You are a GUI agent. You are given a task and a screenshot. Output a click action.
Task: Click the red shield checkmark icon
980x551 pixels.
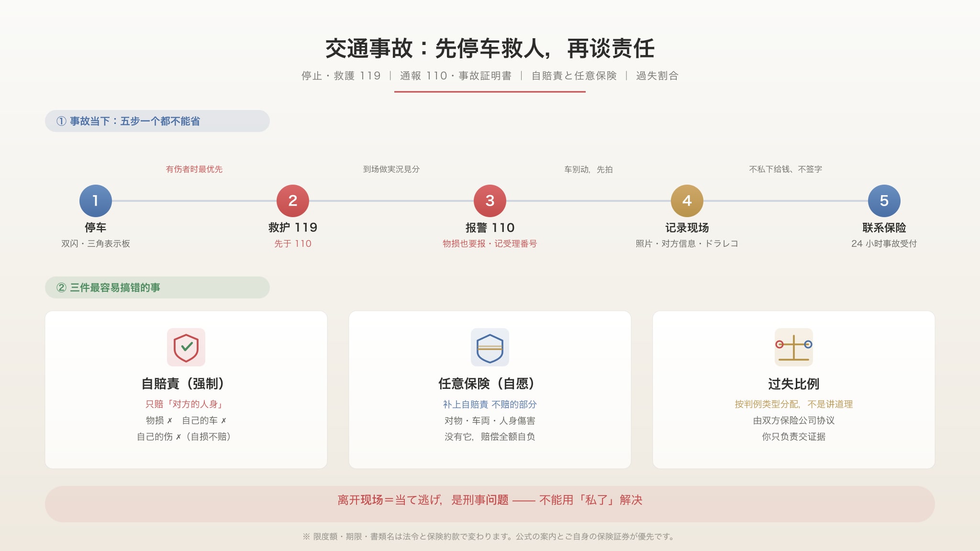[186, 347]
